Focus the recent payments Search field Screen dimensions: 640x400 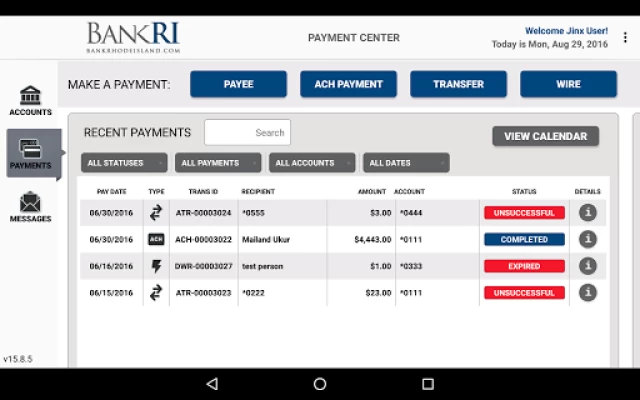(247, 132)
